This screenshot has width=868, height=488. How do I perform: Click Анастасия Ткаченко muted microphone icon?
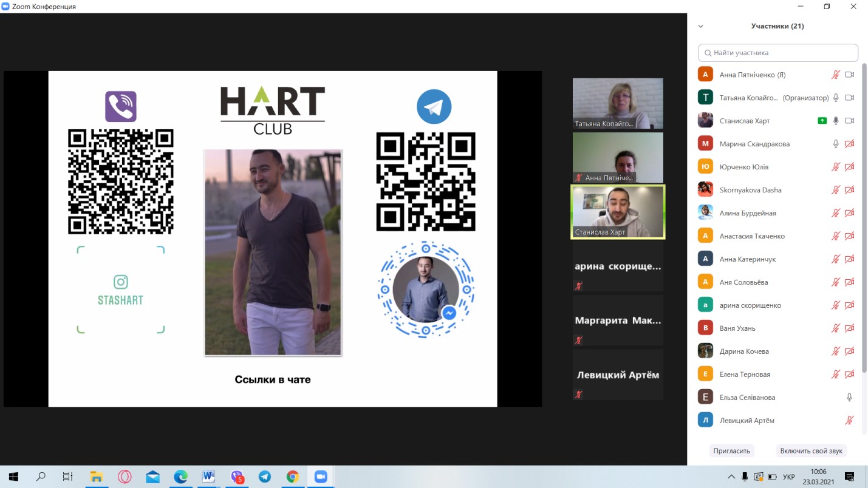(836, 236)
